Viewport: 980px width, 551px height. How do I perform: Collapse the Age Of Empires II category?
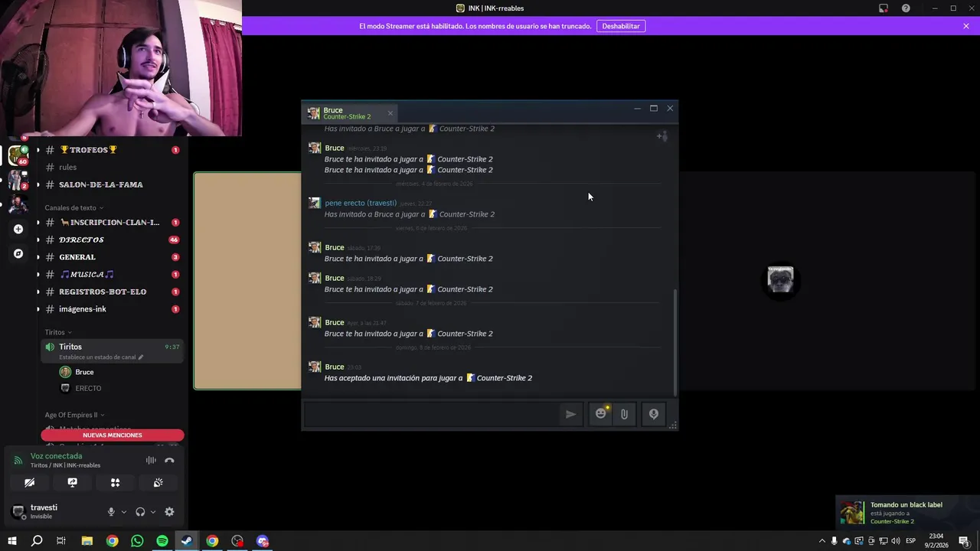(x=73, y=415)
